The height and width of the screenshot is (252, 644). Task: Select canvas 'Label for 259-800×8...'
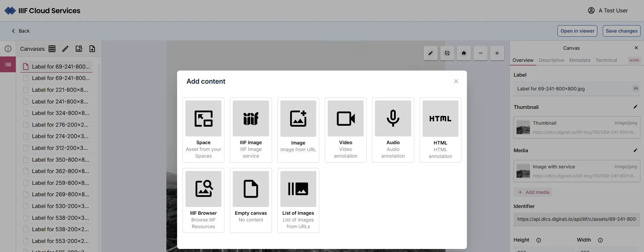56,183
